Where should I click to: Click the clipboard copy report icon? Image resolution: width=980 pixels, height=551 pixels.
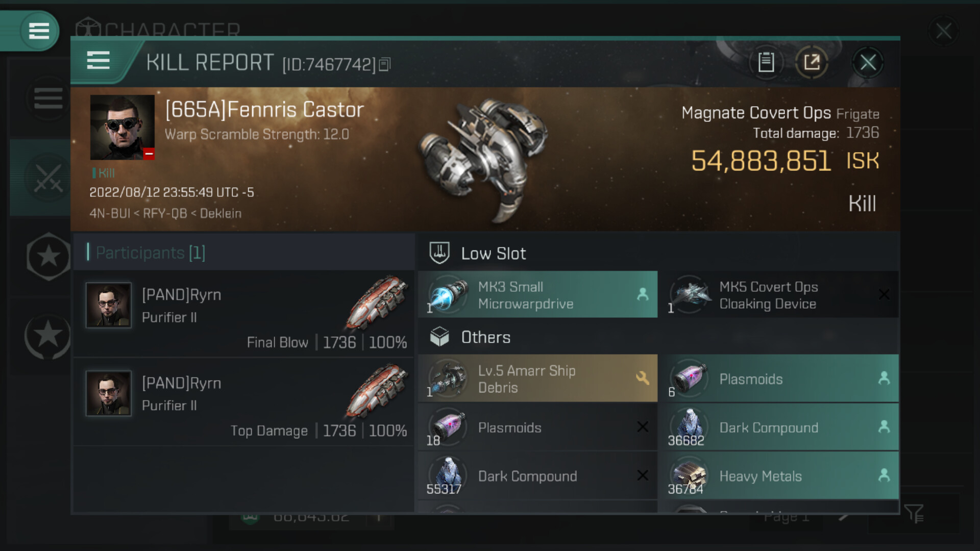tap(766, 62)
